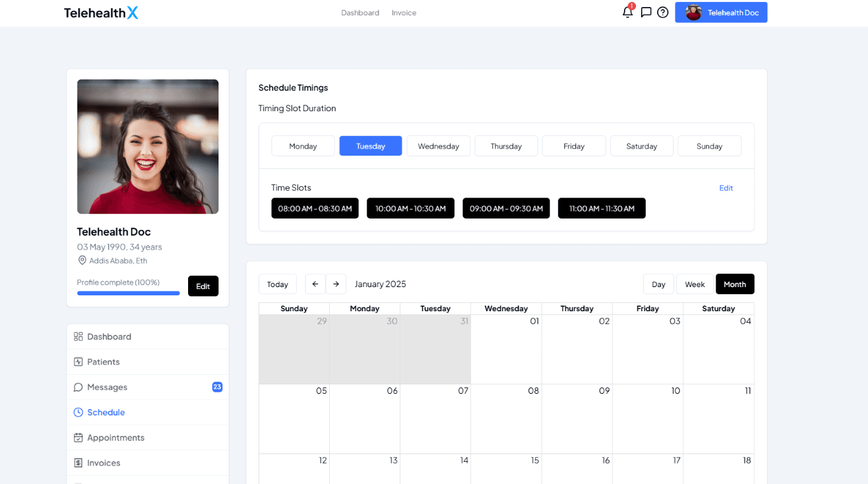Open Appointments in the sidebar menu
868x484 pixels.
[147, 438]
